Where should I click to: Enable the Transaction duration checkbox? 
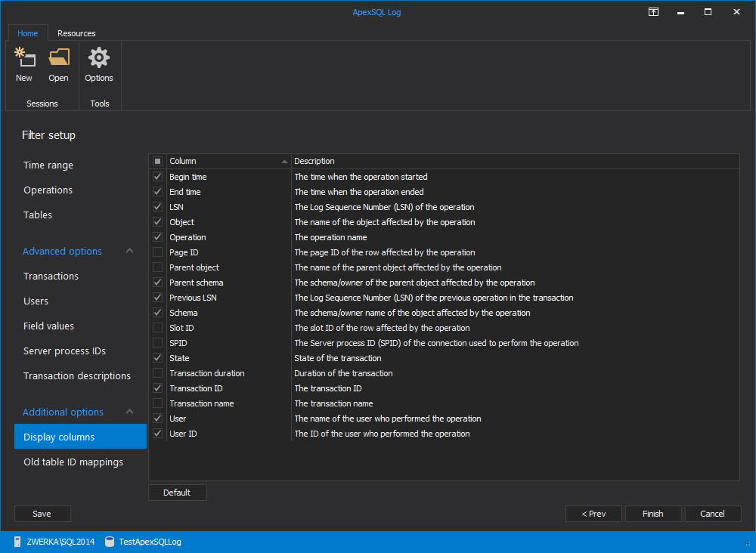(158, 373)
